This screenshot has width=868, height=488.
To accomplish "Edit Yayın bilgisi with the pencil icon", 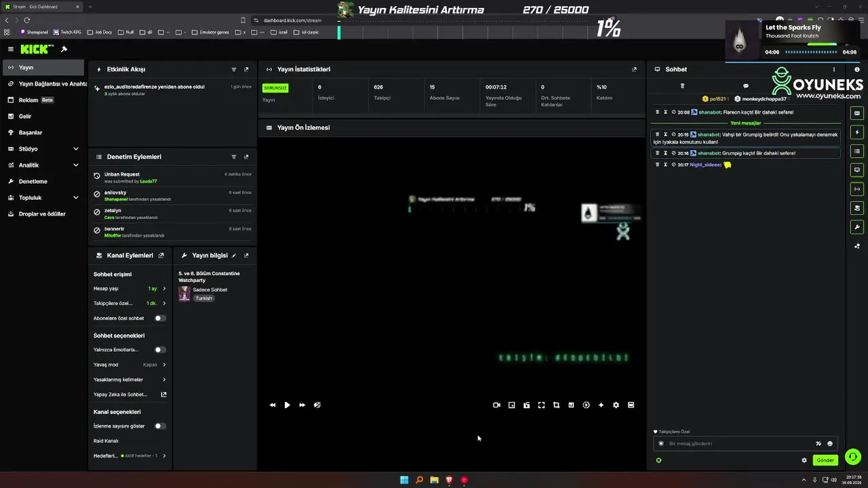I will 234,256.
